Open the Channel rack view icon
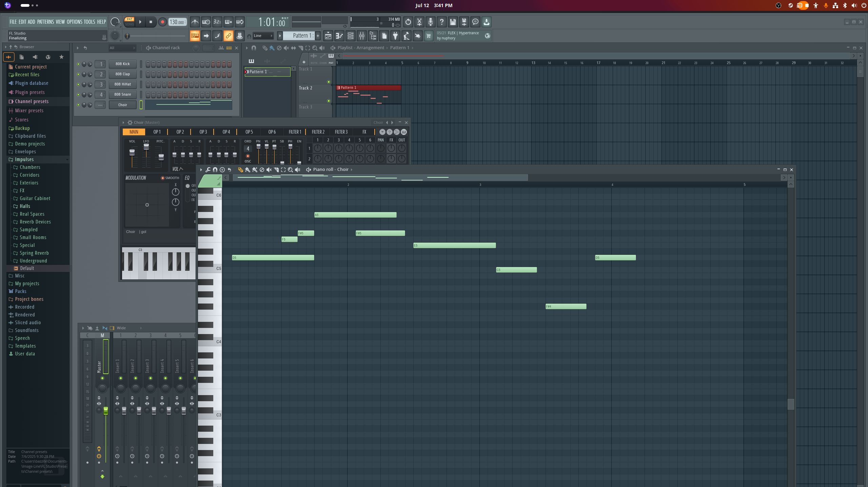Viewport: 868px width, 487px height. pyautogui.click(x=351, y=36)
